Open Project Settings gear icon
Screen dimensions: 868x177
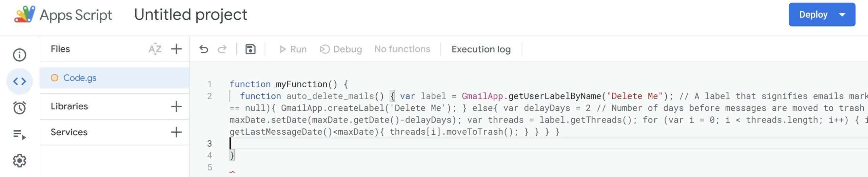coord(19,161)
